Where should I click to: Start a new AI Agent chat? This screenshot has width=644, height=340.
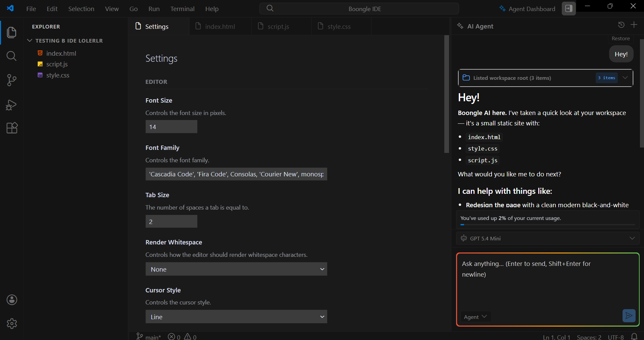634,25
